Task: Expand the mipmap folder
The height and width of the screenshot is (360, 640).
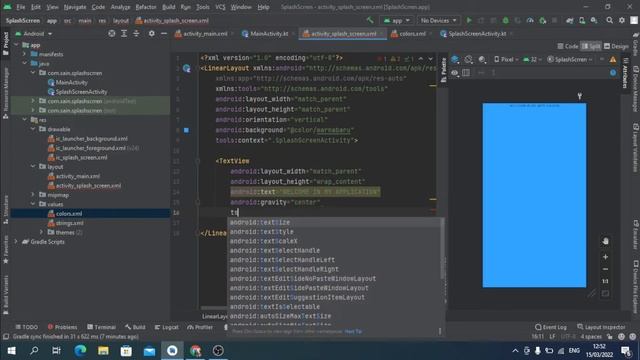Action: click(33, 195)
